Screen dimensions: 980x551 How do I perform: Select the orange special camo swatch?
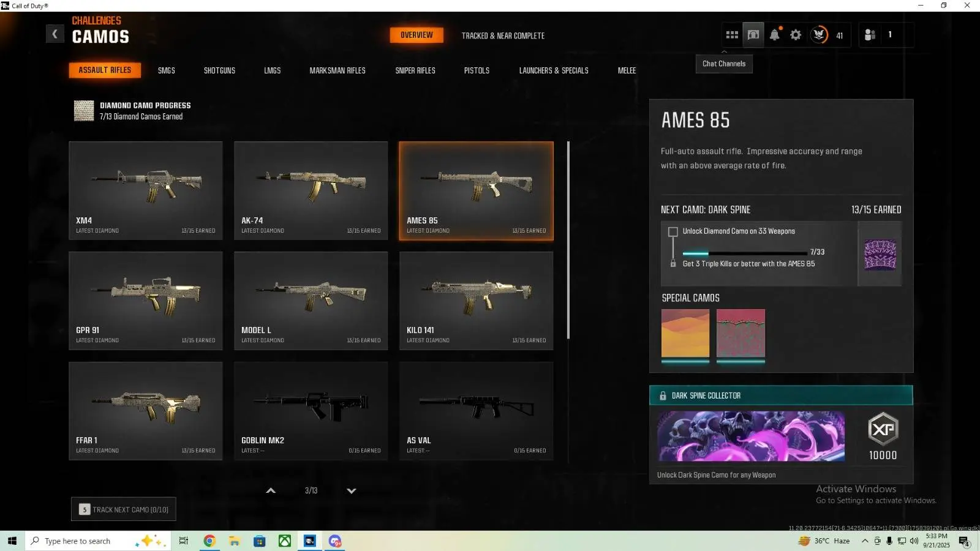pos(685,333)
